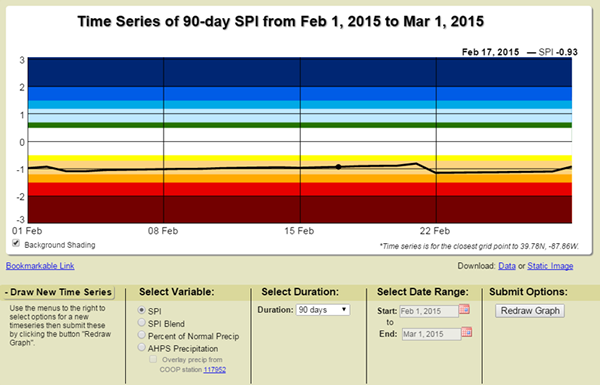The height and width of the screenshot is (385, 600).
Task: Click the Start date field Feb 1, 2015
Action: coord(429,311)
